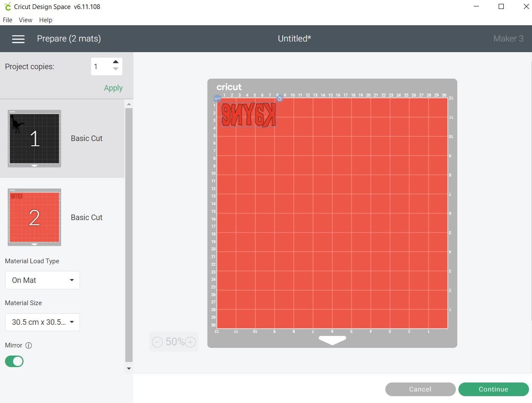
Task: Open the Help menu
Action: (x=46, y=20)
